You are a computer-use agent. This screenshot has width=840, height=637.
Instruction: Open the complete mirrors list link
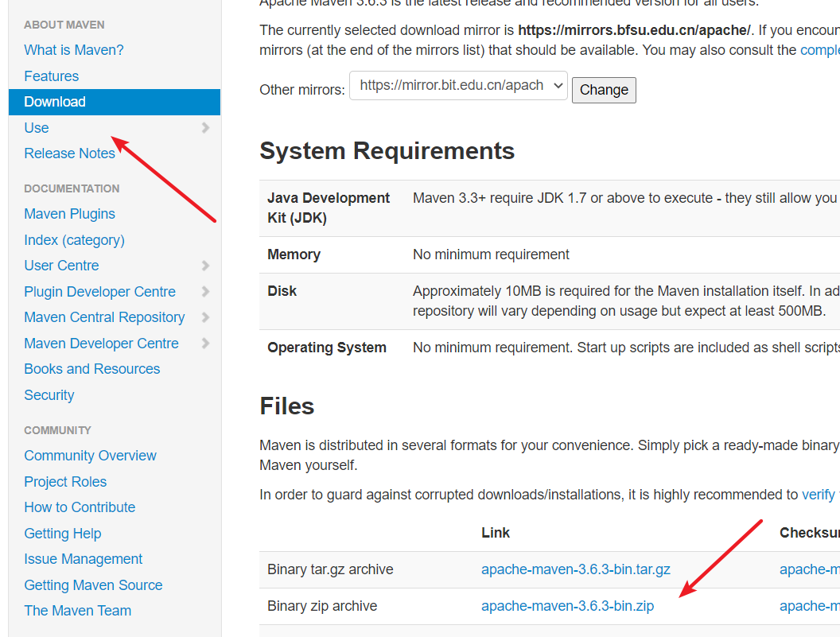point(819,50)
